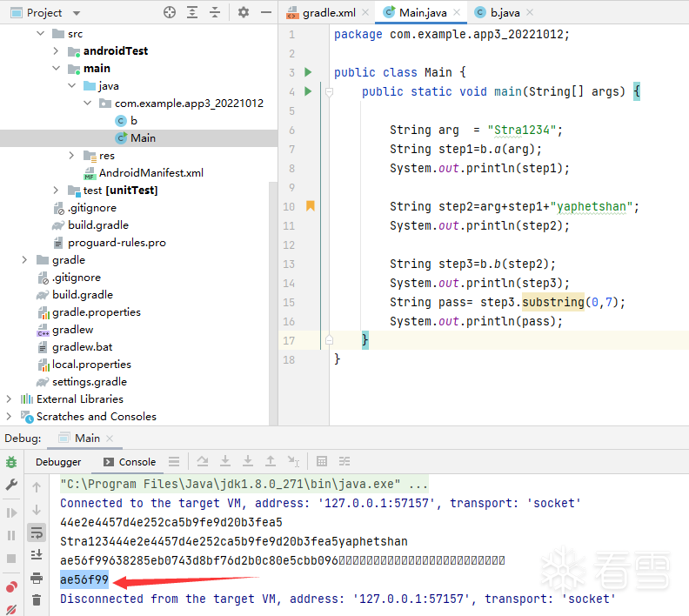Click the Pause Program icon
This screenshot has height=616, width=689.
point(11,535)
